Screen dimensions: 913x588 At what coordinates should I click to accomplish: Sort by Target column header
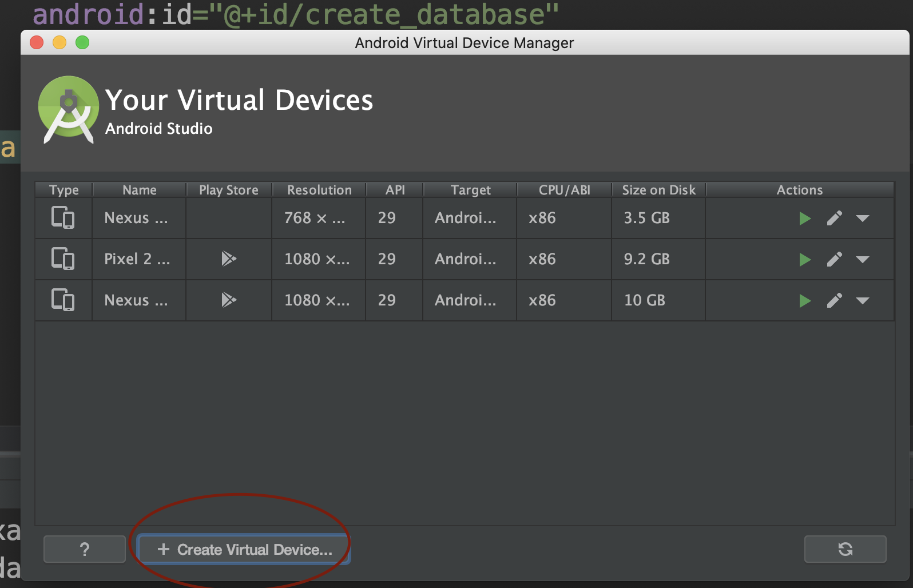470,190
